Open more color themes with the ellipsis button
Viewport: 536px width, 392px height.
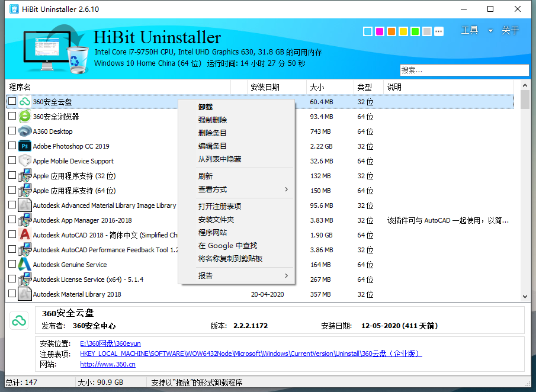(x=439, y=31)
